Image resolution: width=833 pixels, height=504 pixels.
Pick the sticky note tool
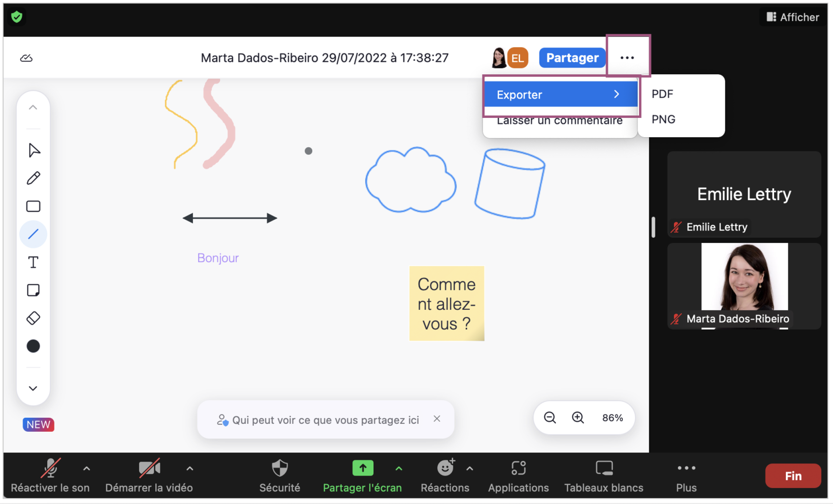point(33,290)
